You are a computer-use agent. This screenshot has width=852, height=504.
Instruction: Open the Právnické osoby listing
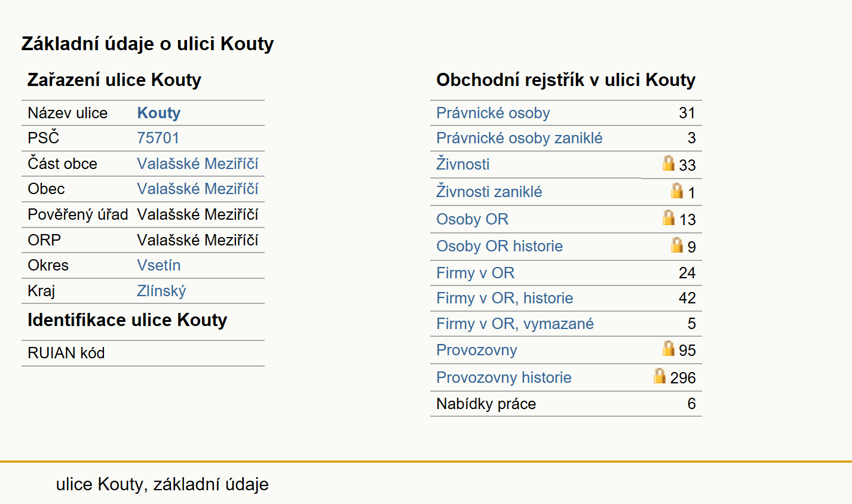click(493, 113)
